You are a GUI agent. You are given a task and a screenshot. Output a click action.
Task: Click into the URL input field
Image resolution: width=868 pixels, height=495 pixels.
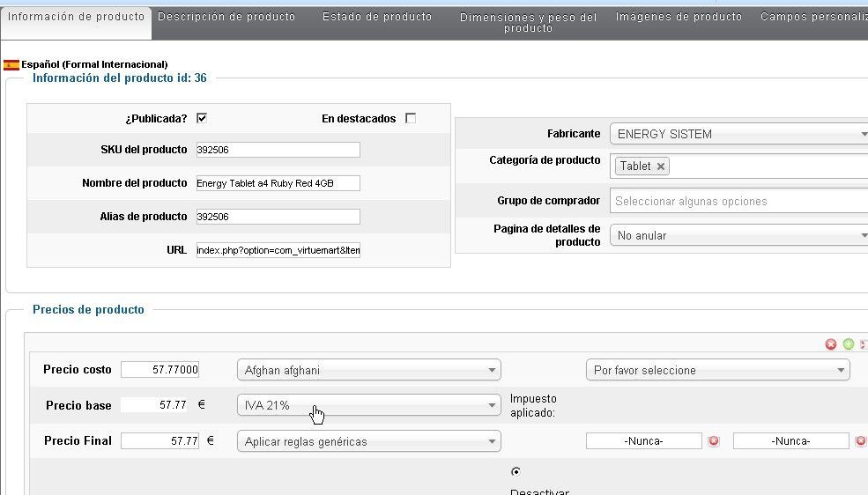click(278, 250)
